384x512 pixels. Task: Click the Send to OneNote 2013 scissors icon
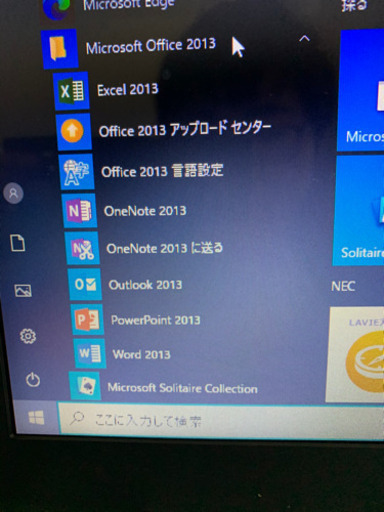(82, 248)
